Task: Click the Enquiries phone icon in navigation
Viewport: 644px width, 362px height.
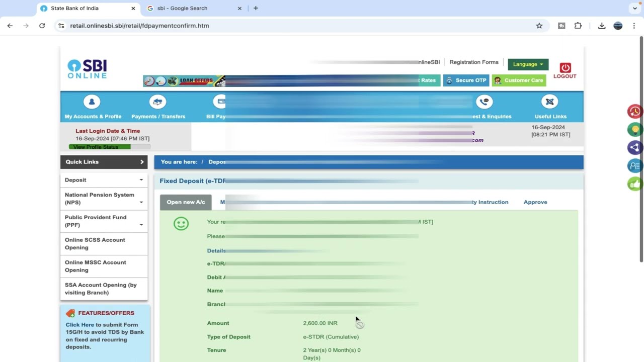Action: (x=484, y=102)
